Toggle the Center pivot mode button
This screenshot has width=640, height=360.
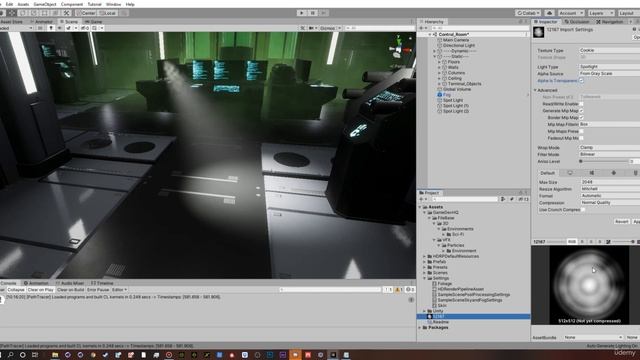tap(86, 13)
